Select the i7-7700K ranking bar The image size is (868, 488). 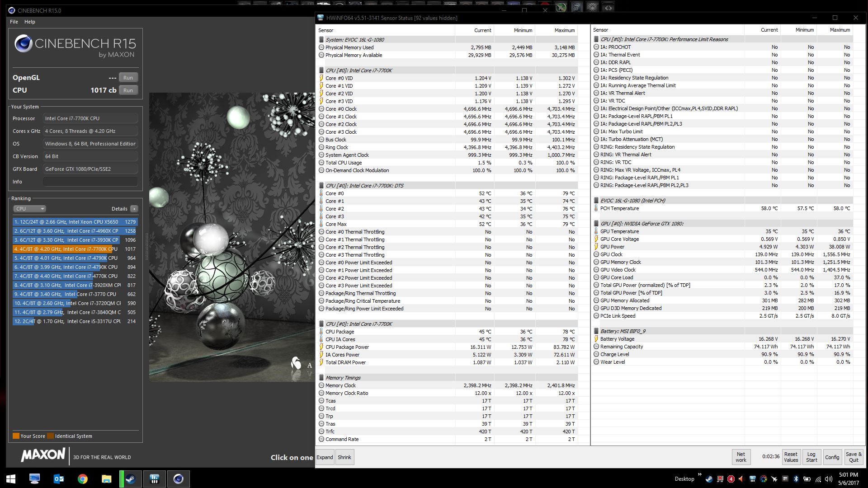click(x=63, y=249)
